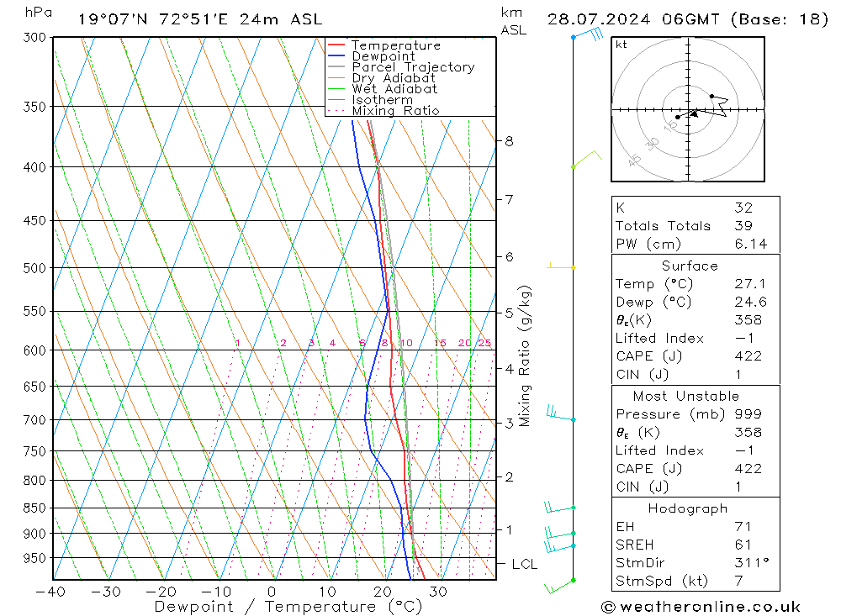The width and height of the screenshot is (841, 616).
Task: Select the StmDir value 311°
Action: pyautogui.click(x=748, y=563)
